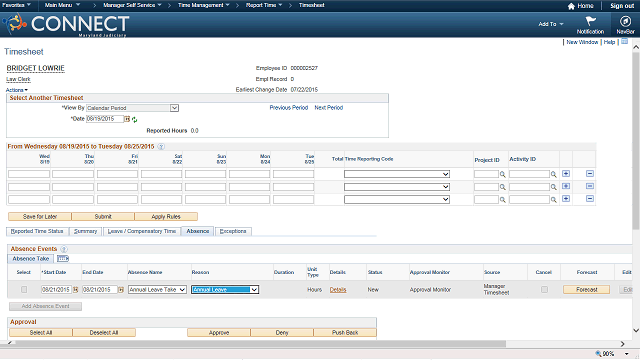Switch to Reported Time Status tab
Viewport: 640px width, 360px height.
(37, 231)
